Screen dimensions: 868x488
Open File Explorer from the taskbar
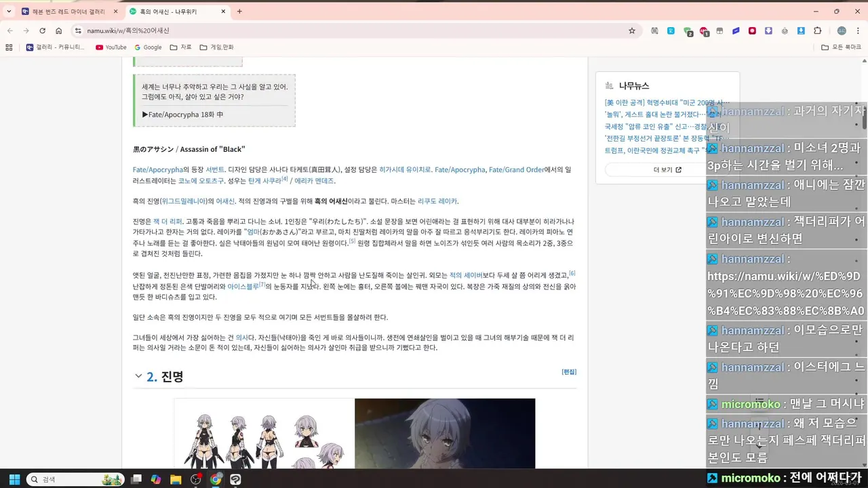(x=176, y=479)
